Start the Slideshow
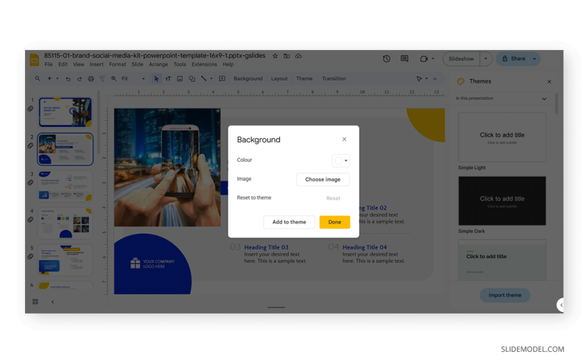This screenshot has height=364, width=588. pos(461,59)
